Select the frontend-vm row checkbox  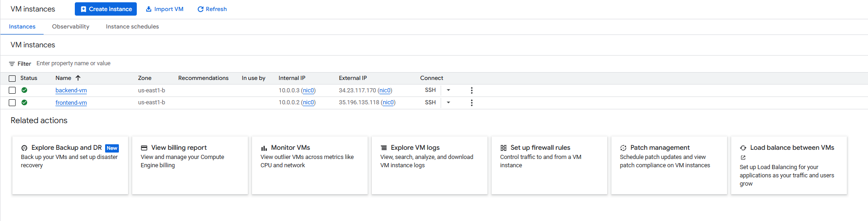12,103
